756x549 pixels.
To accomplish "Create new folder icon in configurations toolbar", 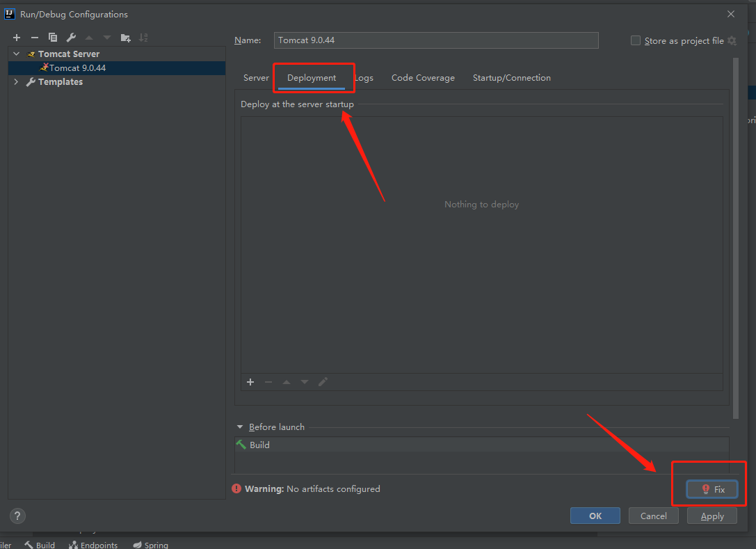I will pyautogui.click(x=125, y=38).
